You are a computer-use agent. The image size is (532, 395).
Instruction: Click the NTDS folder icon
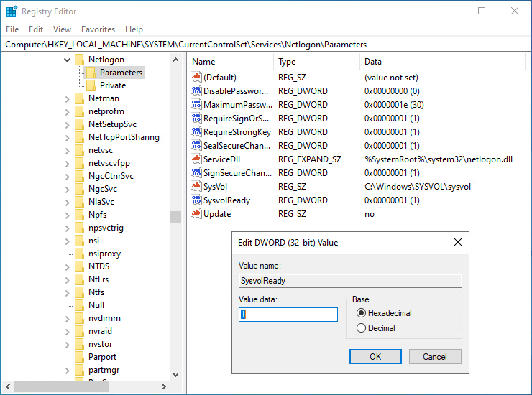pyautogui.click(x=80, y=266)
